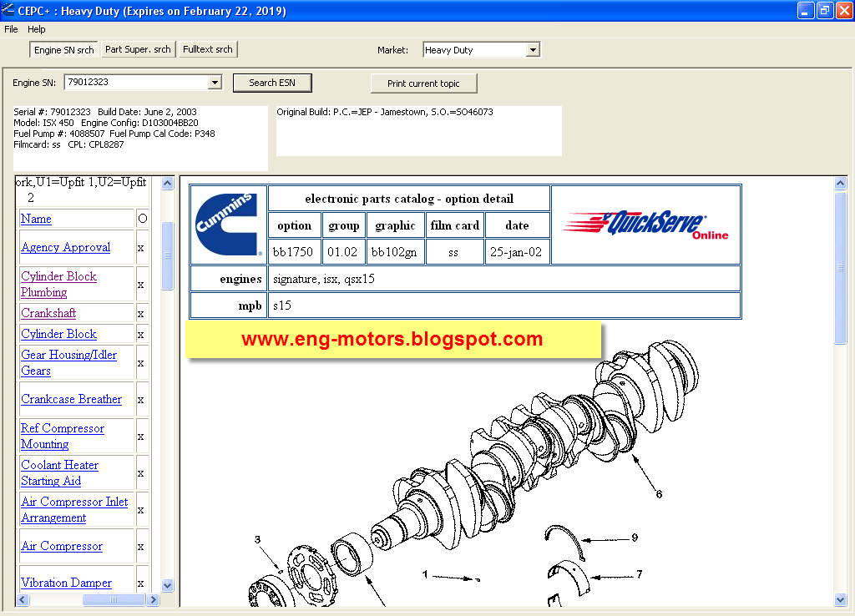Open the Air Compressor link
The height and width of the screenshot is (616, 855).
coord(62,546)
